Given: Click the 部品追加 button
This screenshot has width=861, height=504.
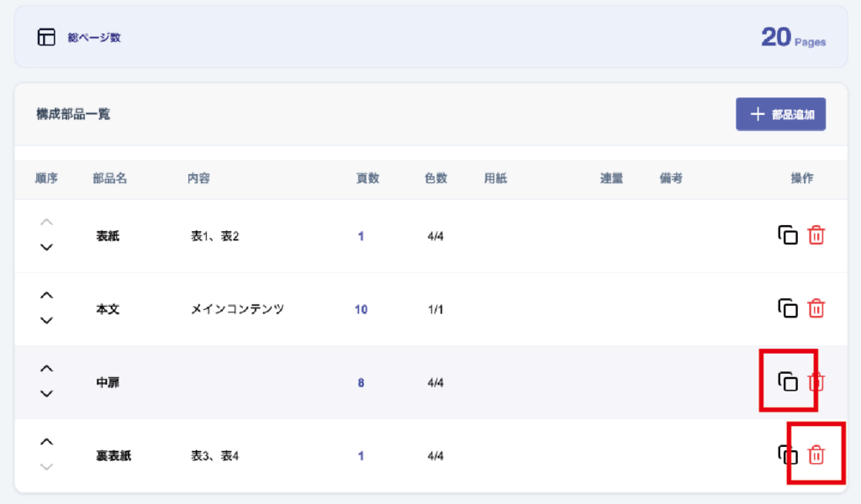Looking at the screenshot, I should tap(780, 114).
